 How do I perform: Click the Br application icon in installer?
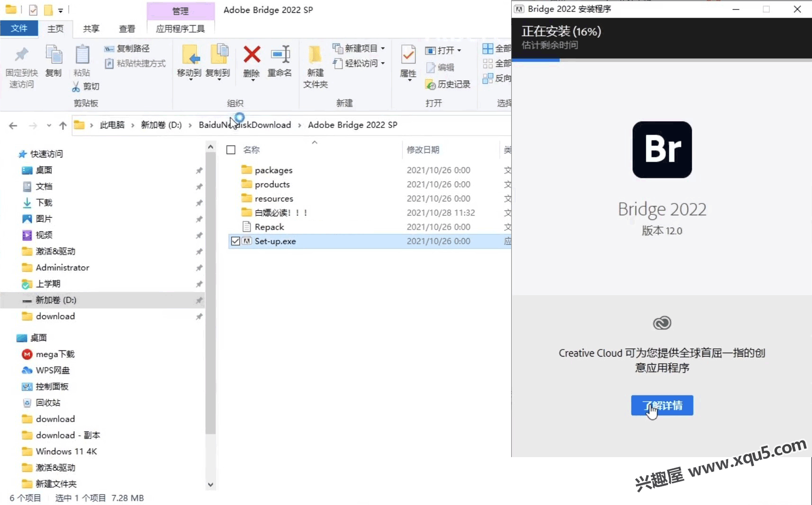(662, 150)
